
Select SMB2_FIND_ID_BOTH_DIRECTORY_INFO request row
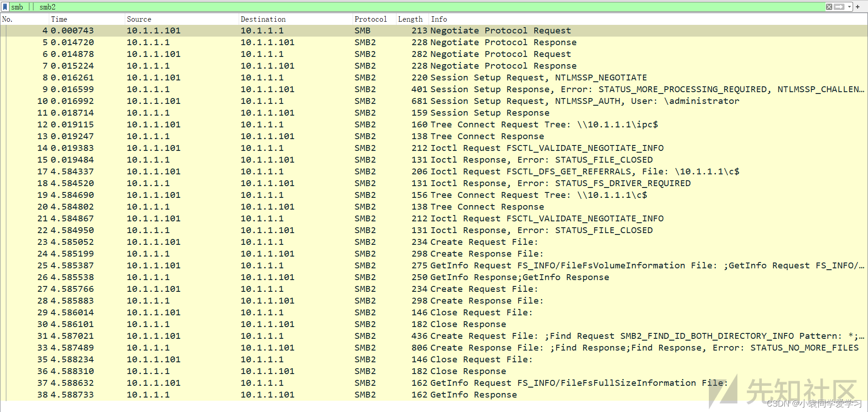tap(434, 336)
